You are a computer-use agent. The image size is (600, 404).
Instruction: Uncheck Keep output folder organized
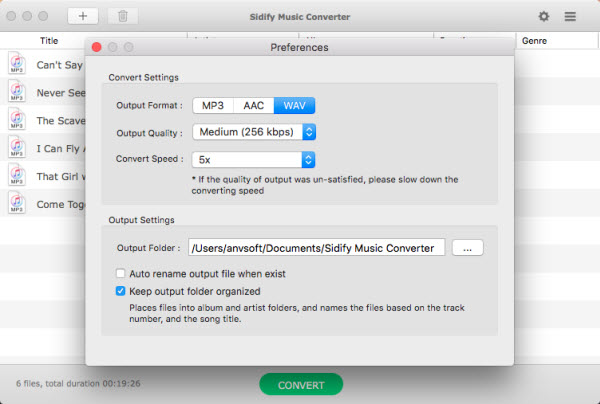point(121,291)
